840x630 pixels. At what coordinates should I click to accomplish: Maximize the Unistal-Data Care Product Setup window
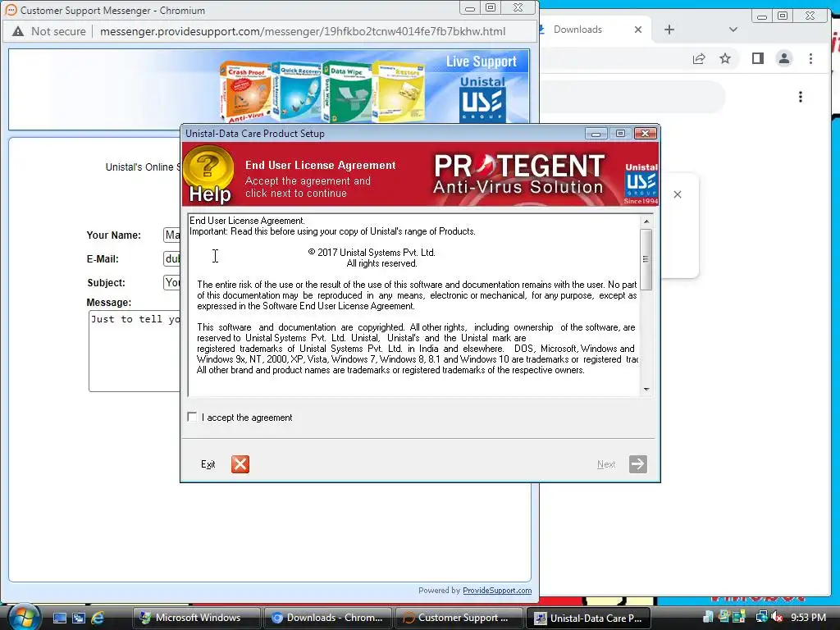tap(620, 134)
